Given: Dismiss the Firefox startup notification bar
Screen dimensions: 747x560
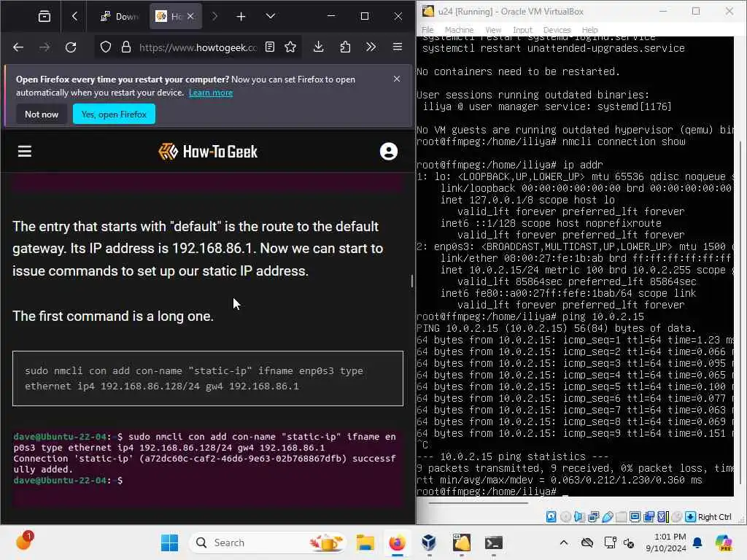Looking at the screenshot, I should coord(397,79).
